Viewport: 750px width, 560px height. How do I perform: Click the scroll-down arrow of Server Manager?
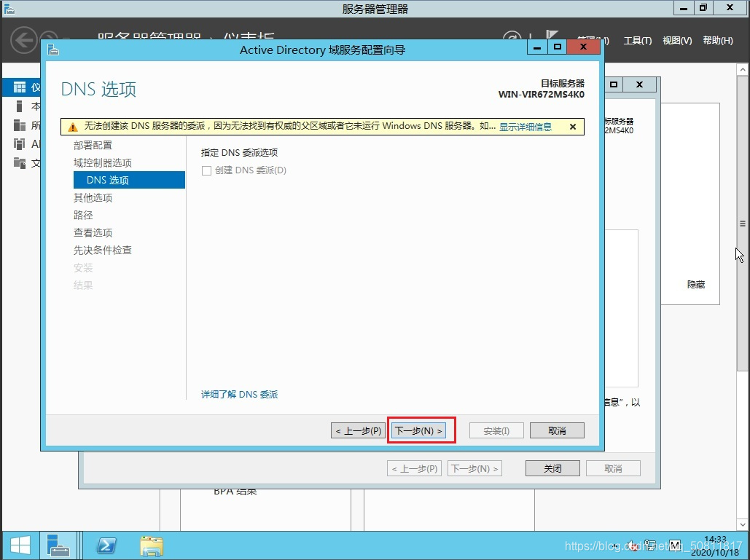pos(742,524)
